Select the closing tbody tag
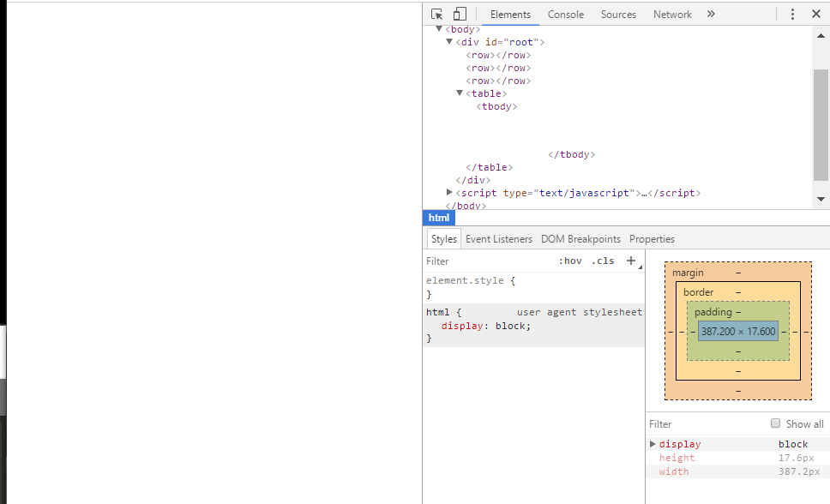Image resolution: width=830 pixels, height=504 pixels. (572, 154)
